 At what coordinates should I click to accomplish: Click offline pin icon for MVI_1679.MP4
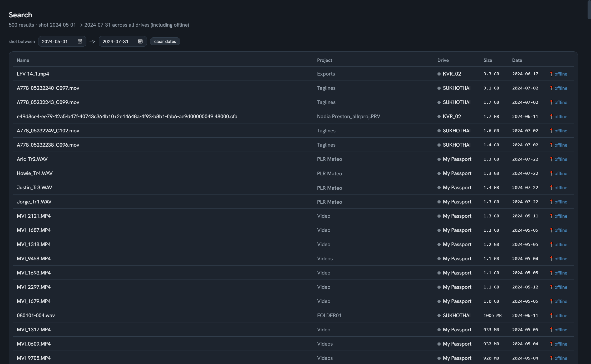click(551, 301)
